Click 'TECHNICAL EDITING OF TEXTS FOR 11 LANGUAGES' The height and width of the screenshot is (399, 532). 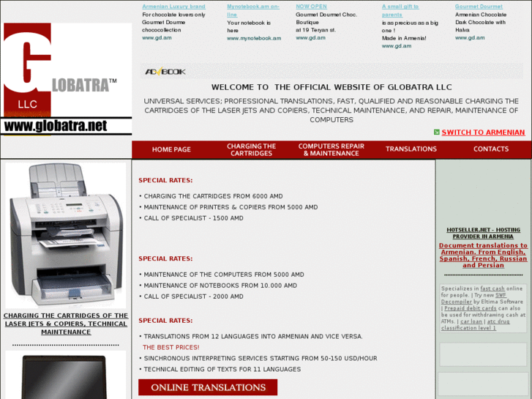222,369
